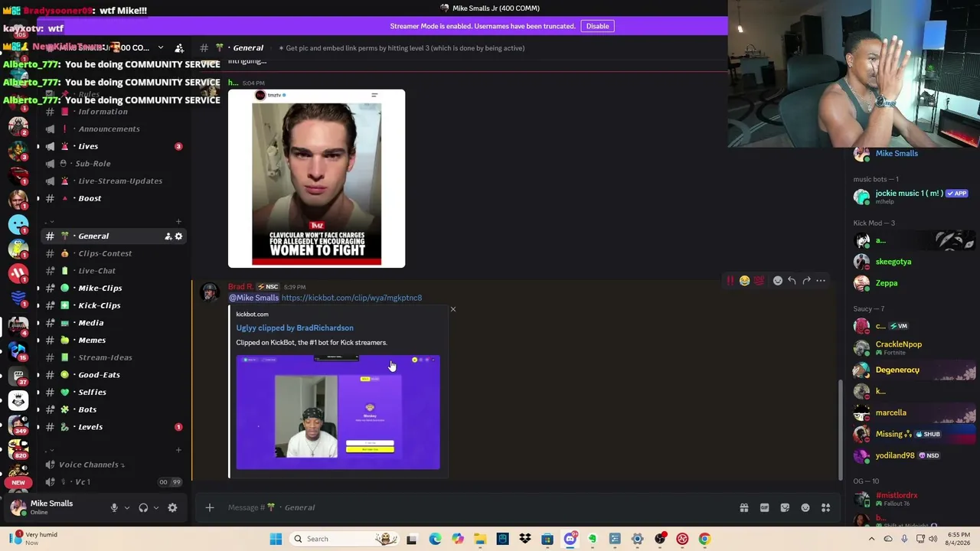React with the 100 emoji
The height and width of the screenshot is (551, 980).
tap(759, 281)
